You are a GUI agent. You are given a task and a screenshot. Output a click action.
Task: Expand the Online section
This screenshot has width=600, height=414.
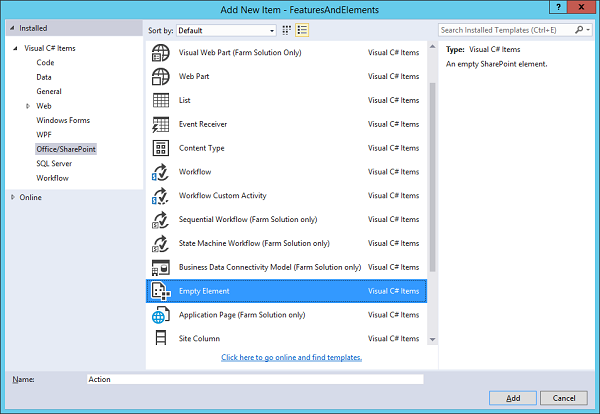tap(12, 197)
